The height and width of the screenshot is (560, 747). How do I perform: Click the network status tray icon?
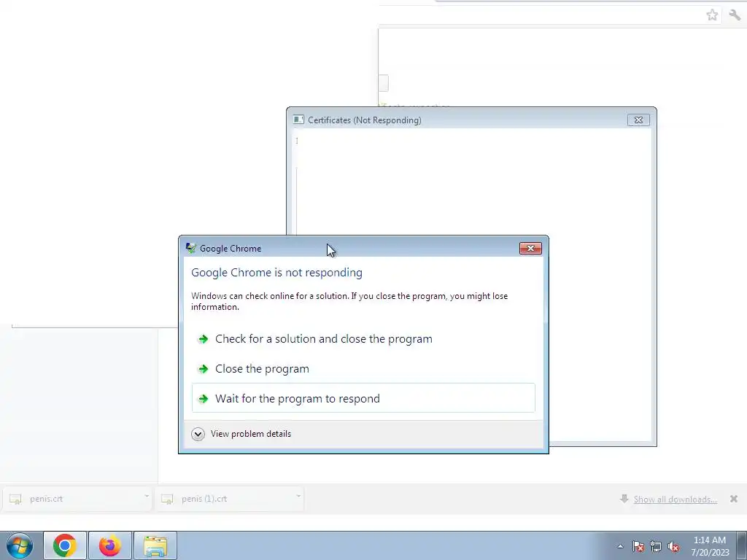tap(656, 546)
